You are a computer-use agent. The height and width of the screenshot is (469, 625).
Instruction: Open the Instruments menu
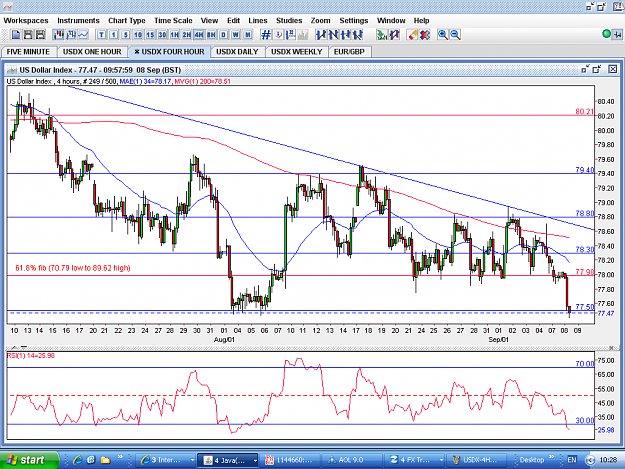(x=78, y=21)
